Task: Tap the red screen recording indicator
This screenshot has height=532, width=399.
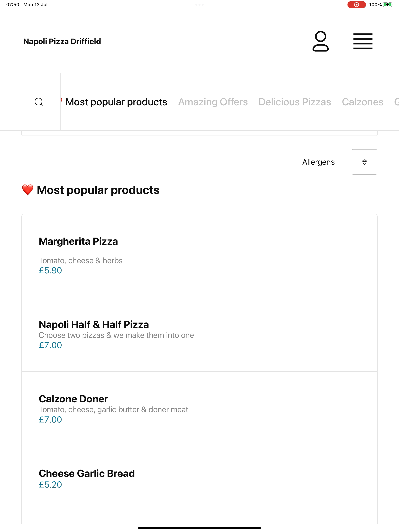Action: point(356,4)
